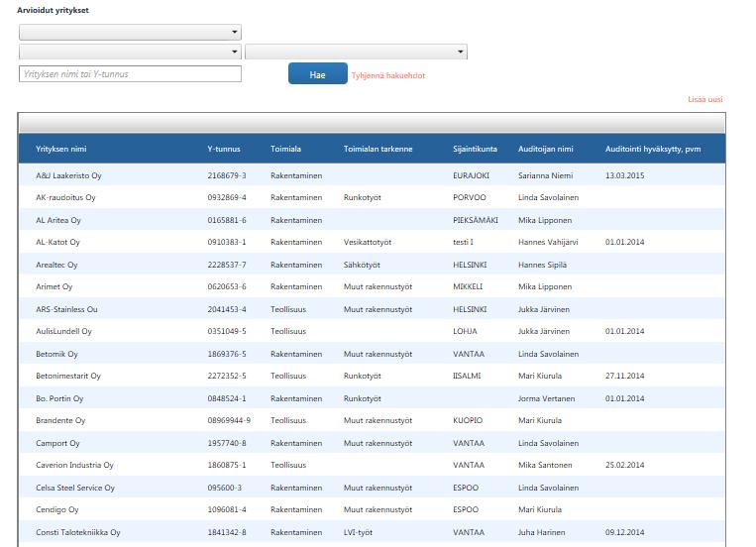Select the 'ARS-Stainless Ou' company name
756x547 pixels.
click(66, 309)
